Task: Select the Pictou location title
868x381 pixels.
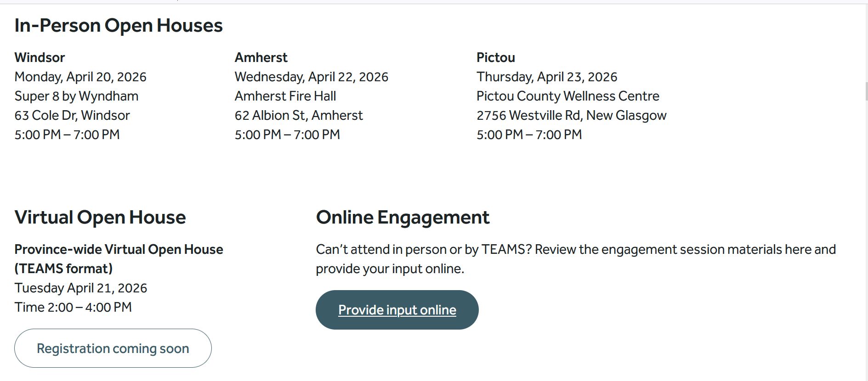Action: click(x=496, y=57)
